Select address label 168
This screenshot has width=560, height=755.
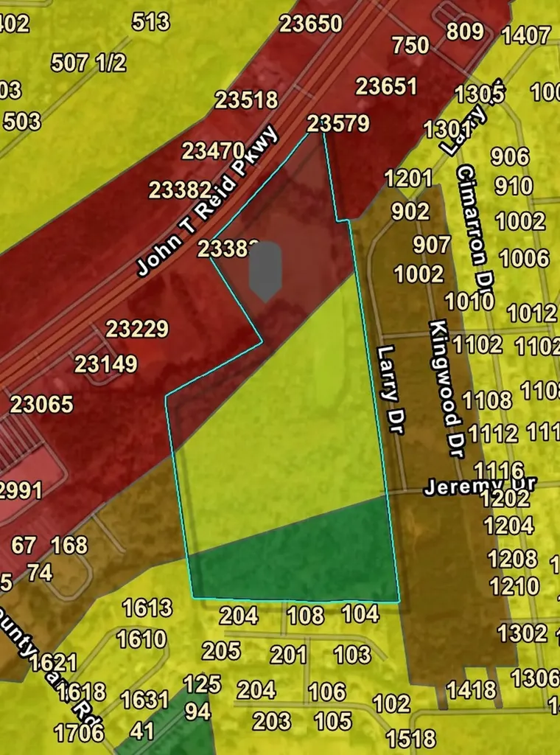coord(70,545)
